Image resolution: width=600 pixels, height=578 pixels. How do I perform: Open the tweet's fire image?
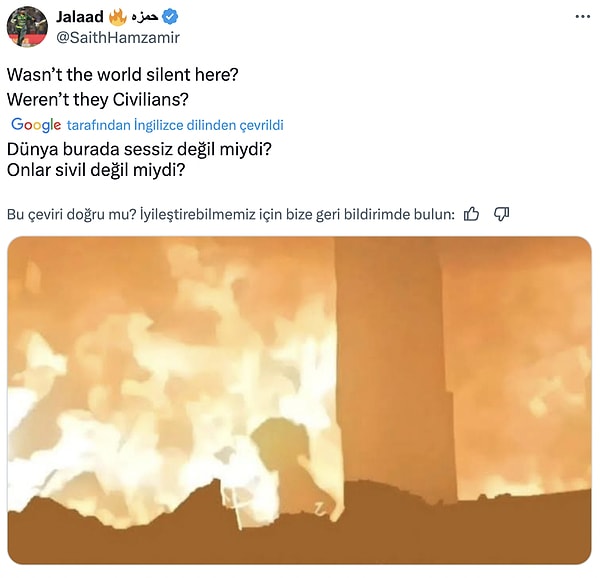click(x=299, y=400)
